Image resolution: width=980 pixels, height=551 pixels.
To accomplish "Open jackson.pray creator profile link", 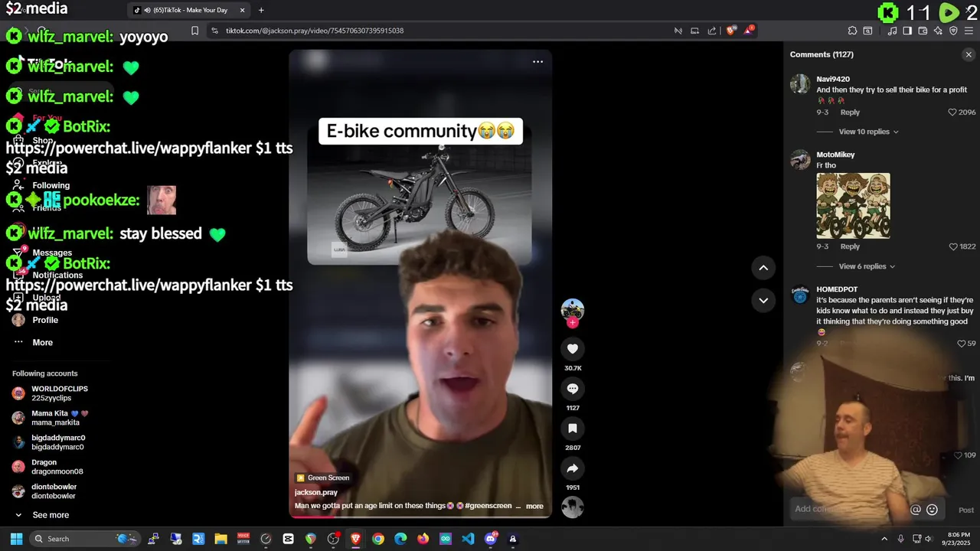I will (316, 492).
